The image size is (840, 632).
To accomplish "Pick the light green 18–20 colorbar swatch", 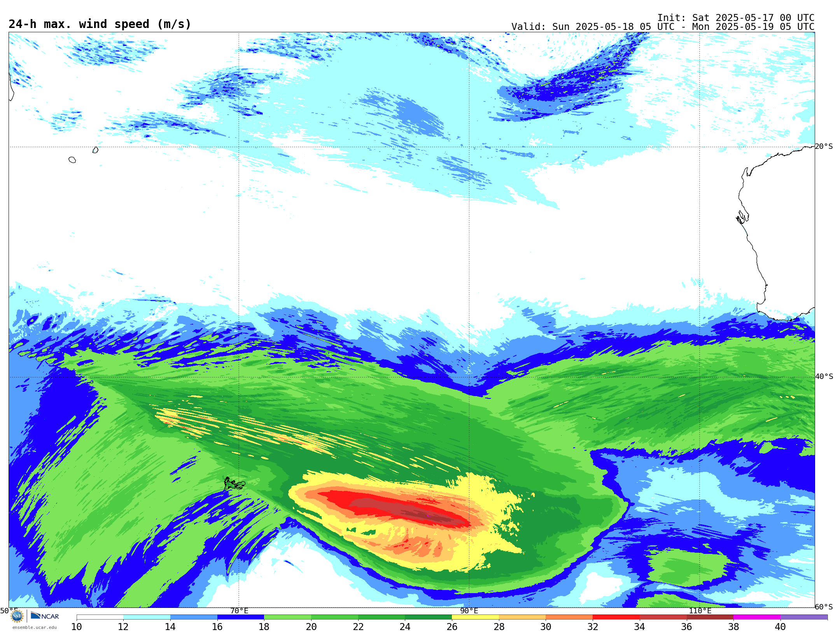I will [x=287, y=617].
